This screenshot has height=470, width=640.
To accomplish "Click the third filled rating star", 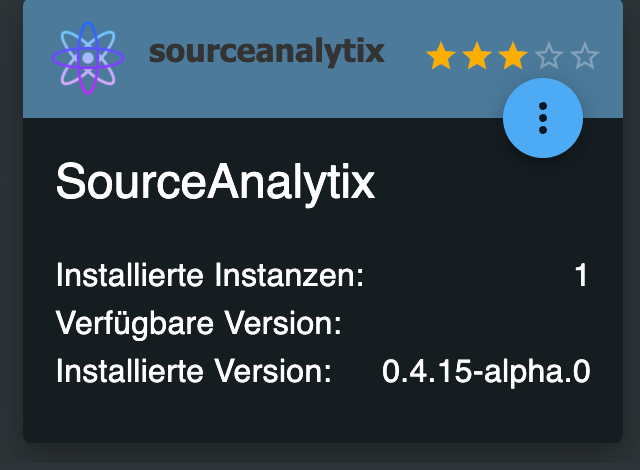I will [512, 56].
